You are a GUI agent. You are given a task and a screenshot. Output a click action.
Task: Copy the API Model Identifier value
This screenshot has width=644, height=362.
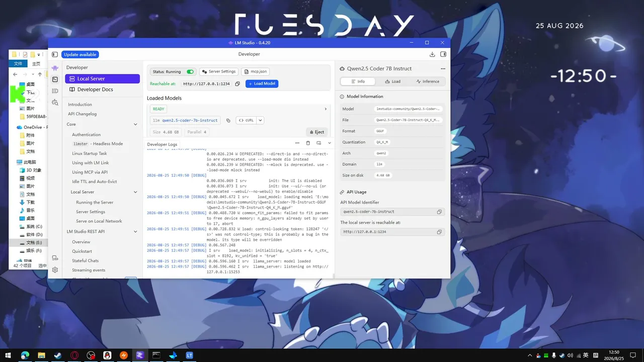point(439,212)
